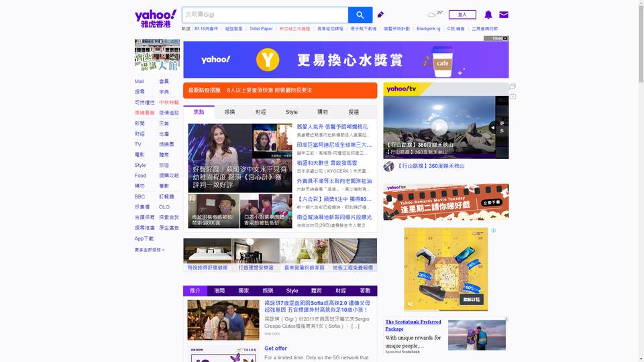Focus the search box with 炎明熹Gigi placeholder
The image size is (644, 362).
coord(266,15)
